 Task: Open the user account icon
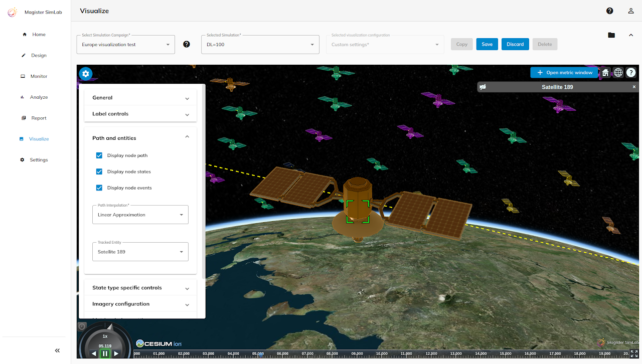[x=631, y=11]
